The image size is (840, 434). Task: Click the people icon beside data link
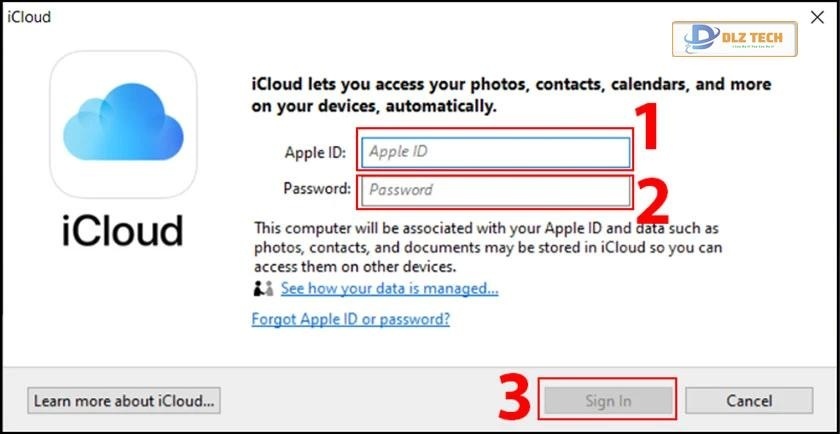264,289
